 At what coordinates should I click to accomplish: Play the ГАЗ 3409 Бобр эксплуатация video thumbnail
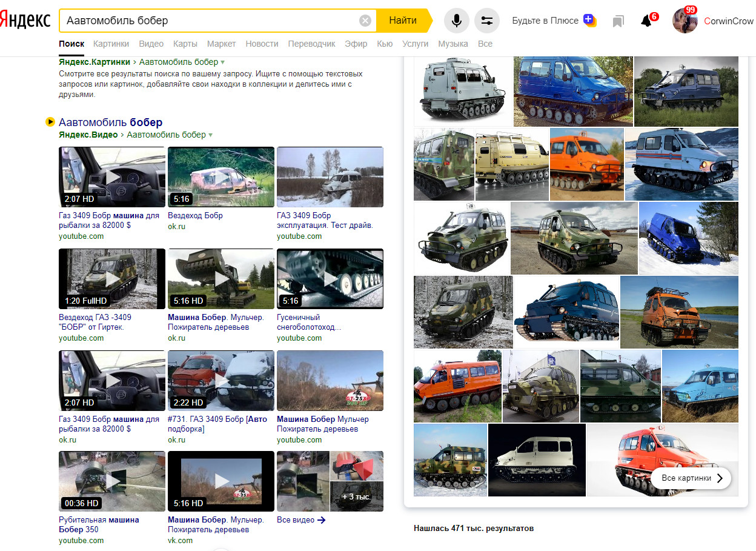[330, 177]
